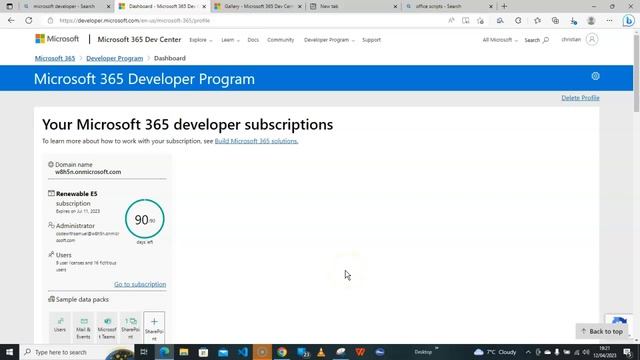Open the browser Favorites star icon

click(537, 20)
